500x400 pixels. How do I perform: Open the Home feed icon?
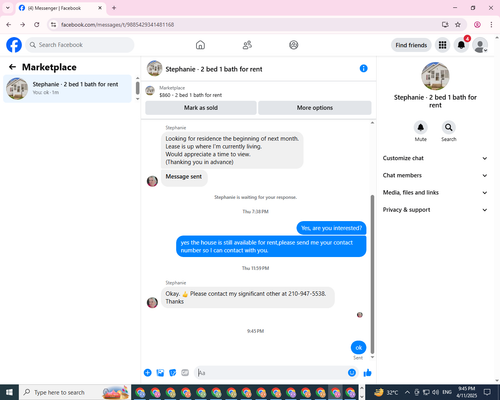[200, 45]
